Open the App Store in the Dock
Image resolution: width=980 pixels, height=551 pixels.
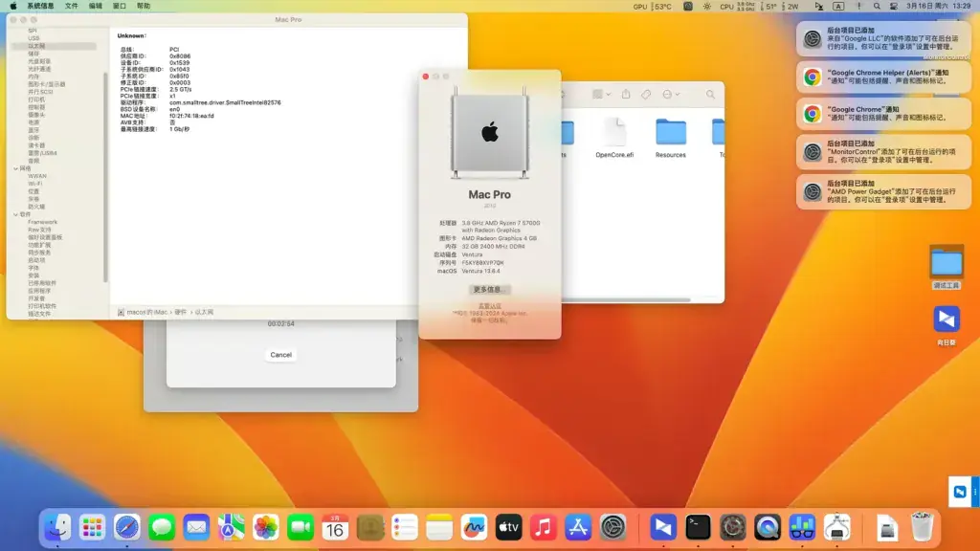(x=578, y=528)
